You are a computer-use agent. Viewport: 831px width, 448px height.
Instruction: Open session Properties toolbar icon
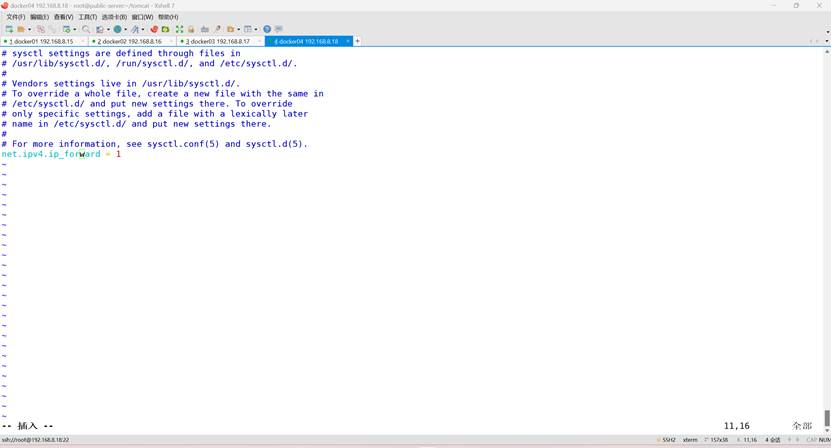(66, 29)
